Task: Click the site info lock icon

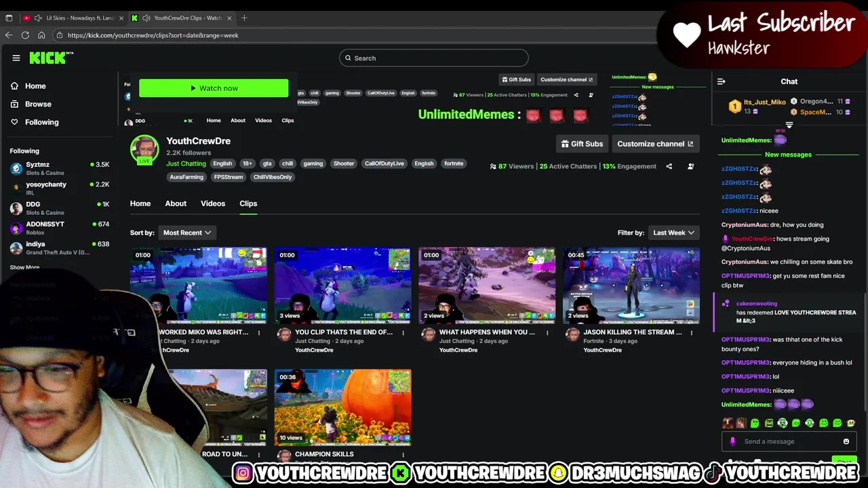Action: [x=60, y=35]
